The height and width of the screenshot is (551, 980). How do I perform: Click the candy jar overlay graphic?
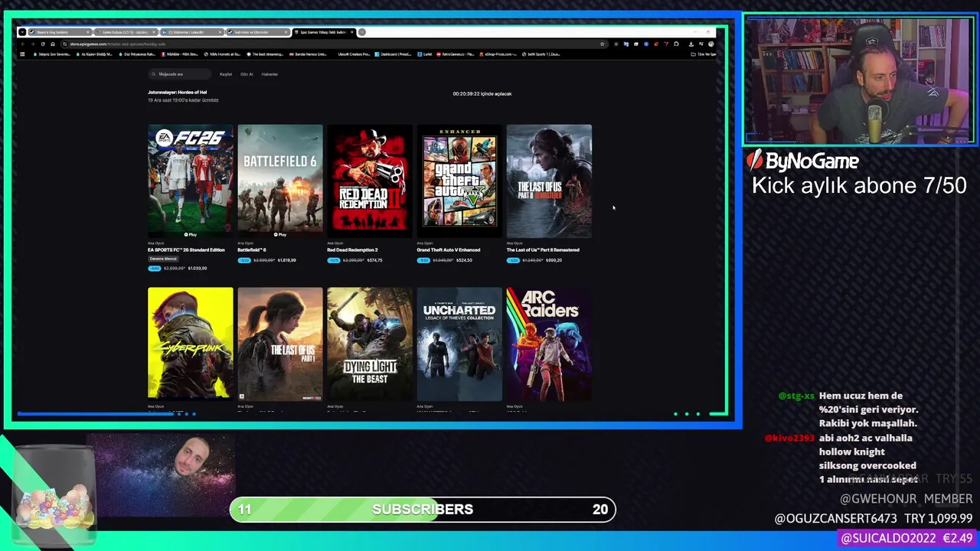coord(55,497)
